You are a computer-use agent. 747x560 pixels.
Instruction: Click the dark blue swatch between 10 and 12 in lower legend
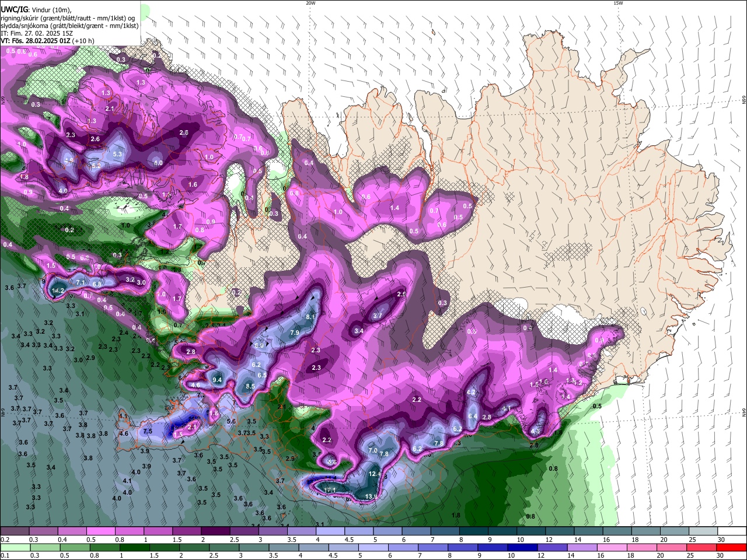pos(522,547)
